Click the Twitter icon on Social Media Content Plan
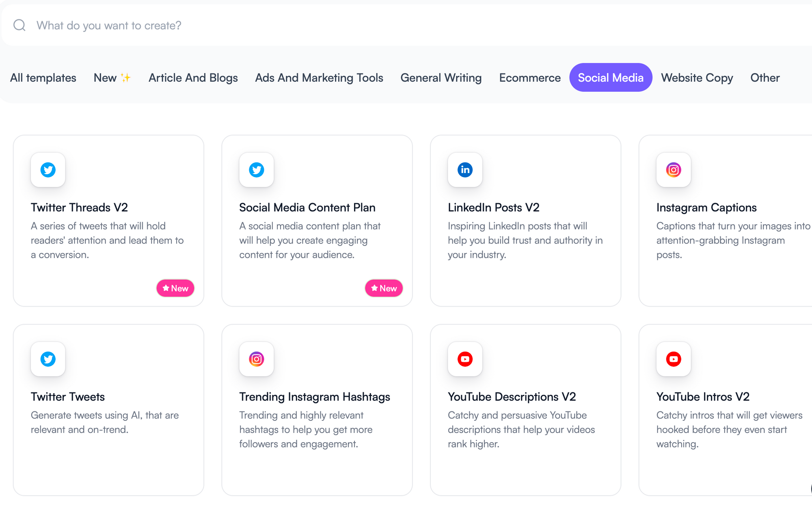This screenshot has height=506, width=812. pyautogui.click(x=256, y=170)
